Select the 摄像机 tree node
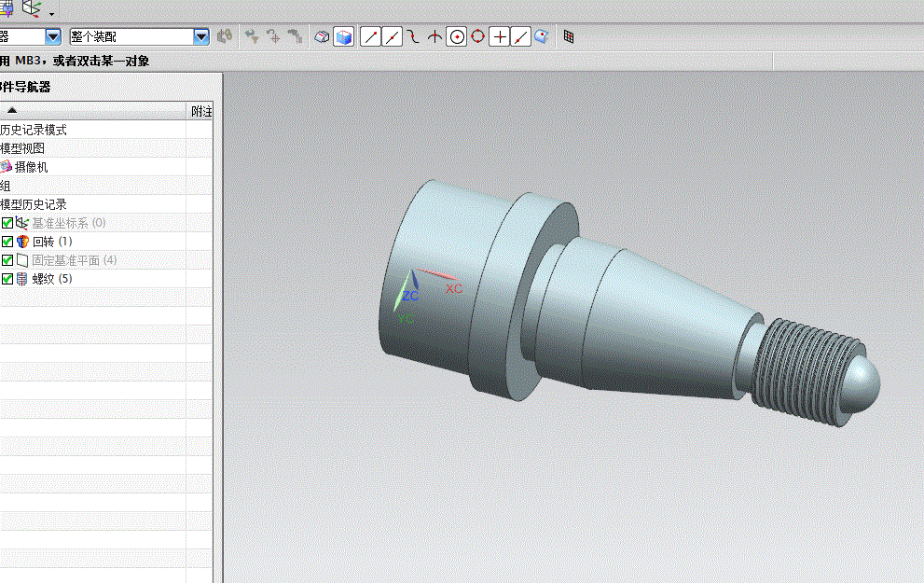924x583 pixels. [x=31, y=167]
